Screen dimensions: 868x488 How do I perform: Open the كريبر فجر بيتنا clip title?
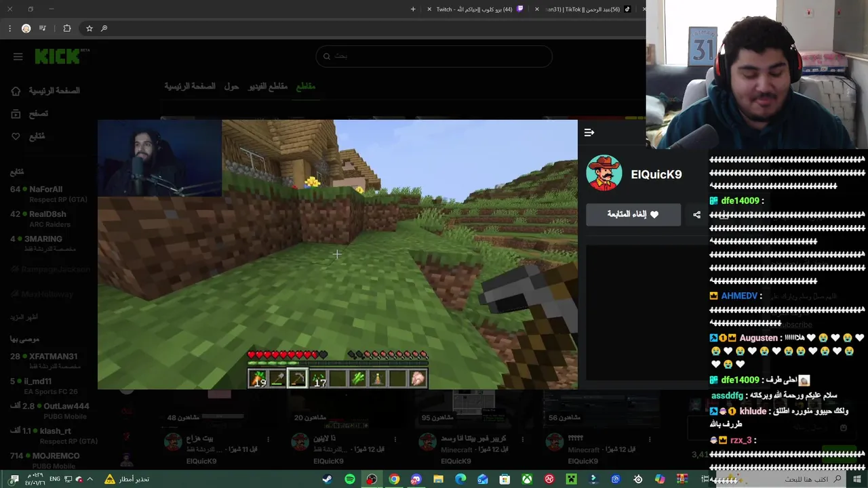(474, 439)
